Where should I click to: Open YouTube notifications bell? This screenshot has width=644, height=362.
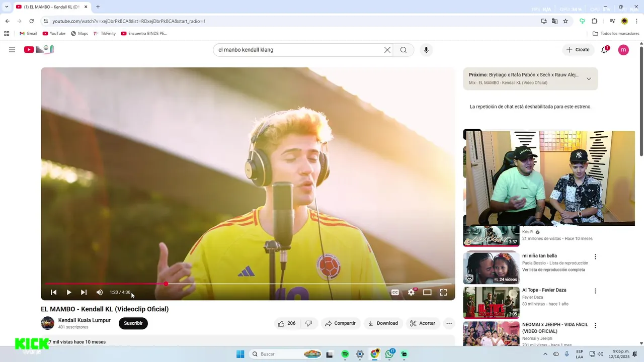pos(604,50)
